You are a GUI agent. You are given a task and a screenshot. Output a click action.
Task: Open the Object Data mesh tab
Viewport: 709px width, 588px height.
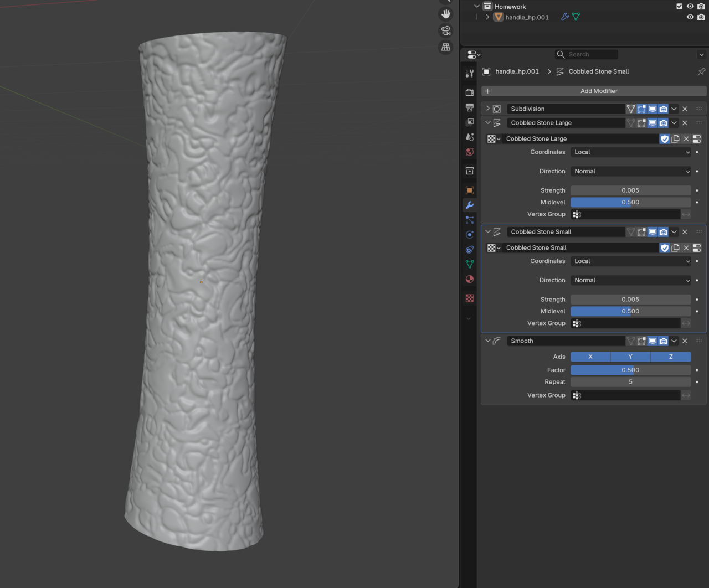[x=470, y=264]
